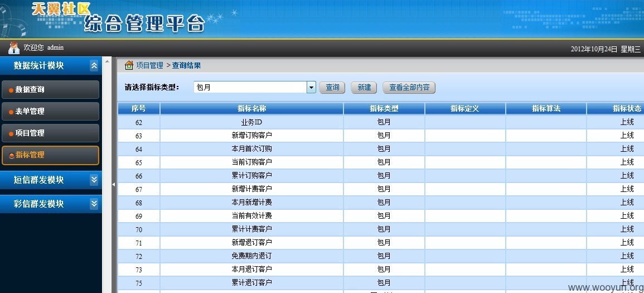
Task: Click serial number 73 cell
Action: click(139, 270)
